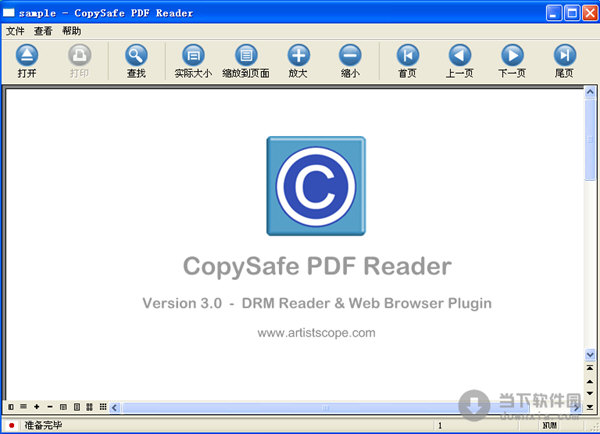Image resolution: width=600 pixels, height=434 pixels.
Task: Click the horizontal scrollbar thumb
Action: pos(326,408)
